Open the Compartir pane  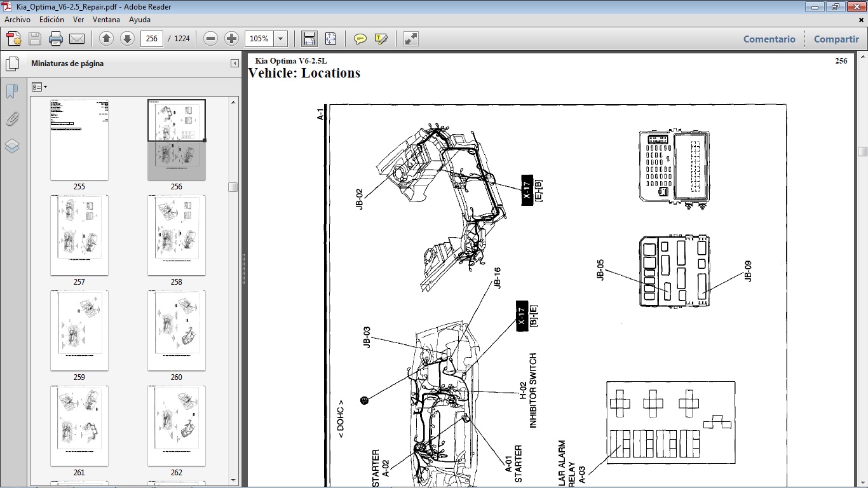[x=836, y=39]
